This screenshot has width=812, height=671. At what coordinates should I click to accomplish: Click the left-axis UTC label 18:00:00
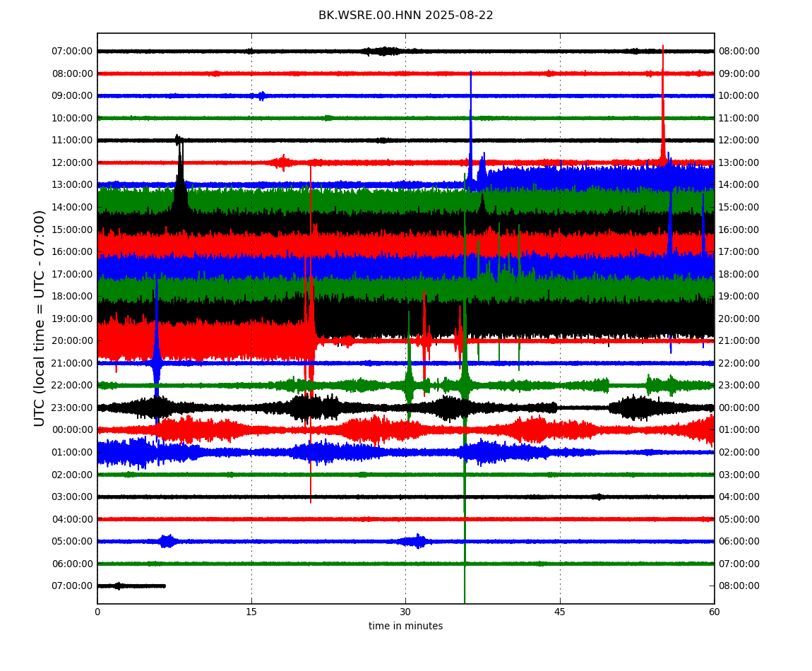[x=72, y=297]
